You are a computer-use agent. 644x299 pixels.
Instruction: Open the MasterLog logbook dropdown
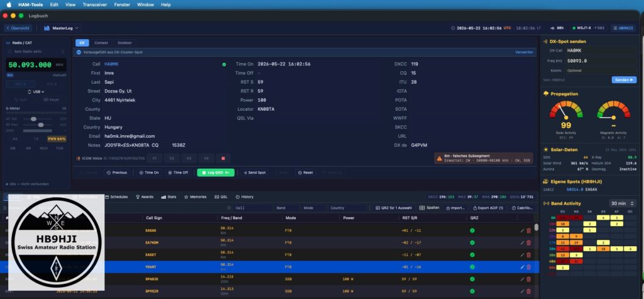tap(60, 28)
